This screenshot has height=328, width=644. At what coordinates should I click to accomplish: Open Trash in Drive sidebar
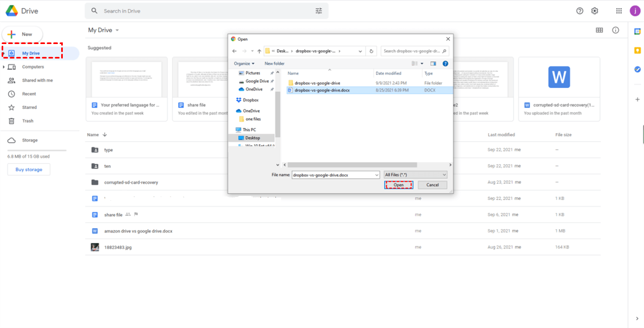pos(28,121)
